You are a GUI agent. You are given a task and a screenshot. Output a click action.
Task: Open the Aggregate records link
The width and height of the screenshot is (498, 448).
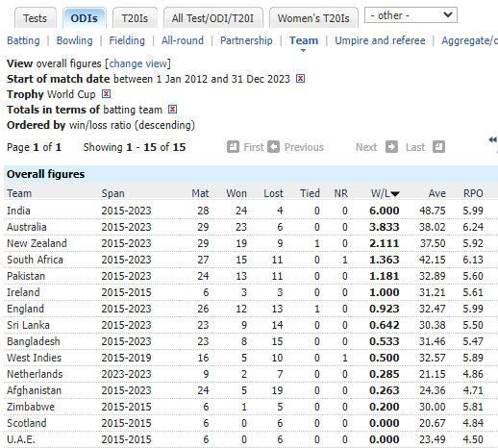pos(469,40)
